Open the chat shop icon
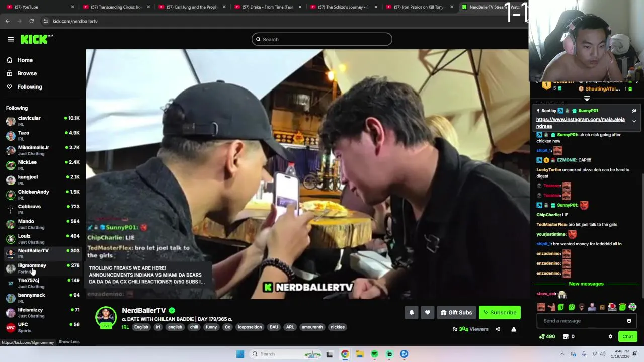Screen dimensions: 644x362 (x=566, y=337)
